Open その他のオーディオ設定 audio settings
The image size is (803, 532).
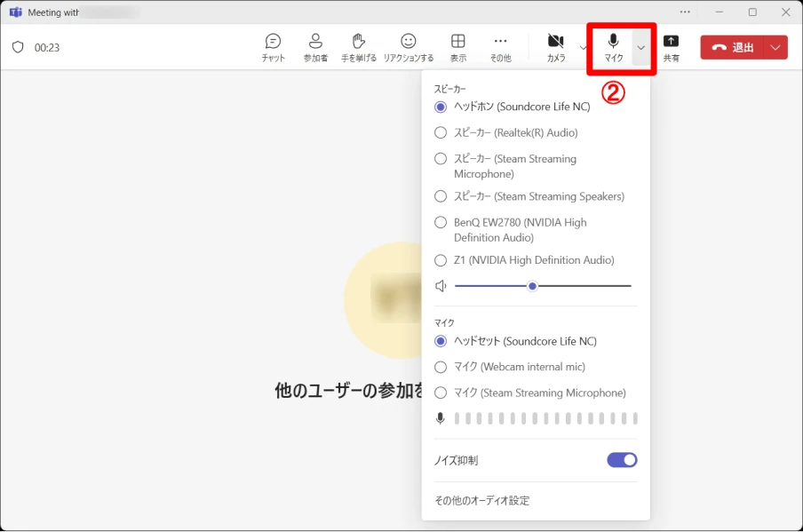(x=482, y=500)
